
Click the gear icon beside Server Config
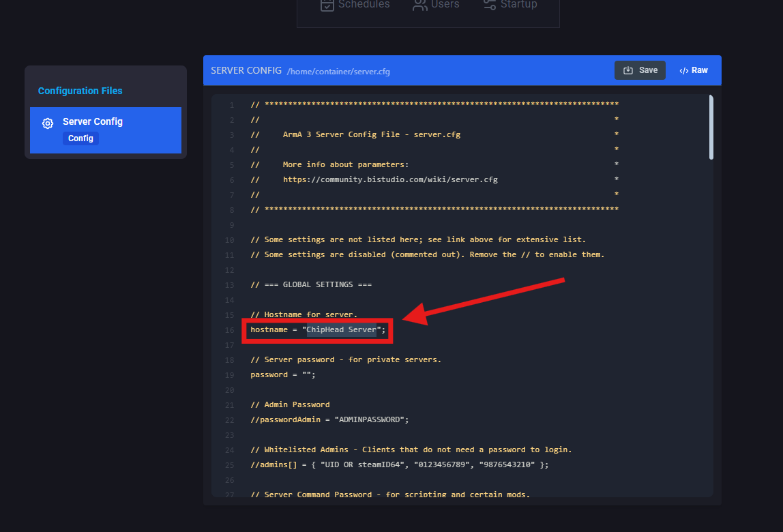tap(48, 123)
